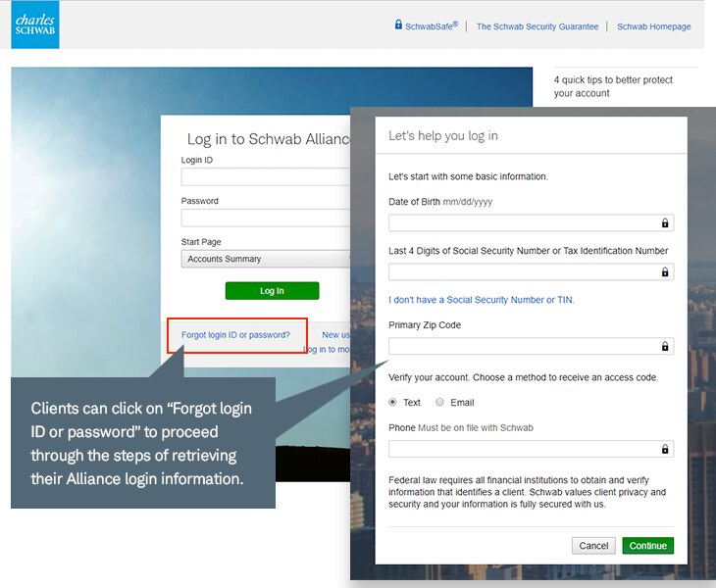Viewport: 716px width, 588px height.
Task: Click the Login ID input field
Action: tap(266, 176)
